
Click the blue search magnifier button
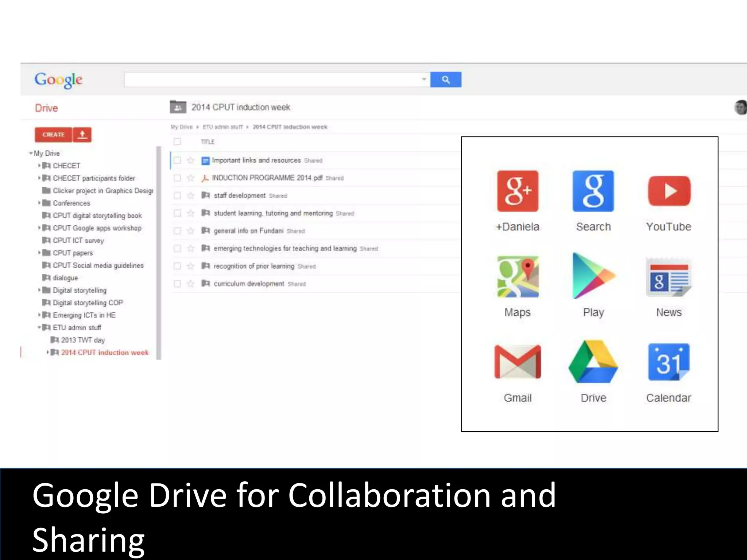point(446,79)
